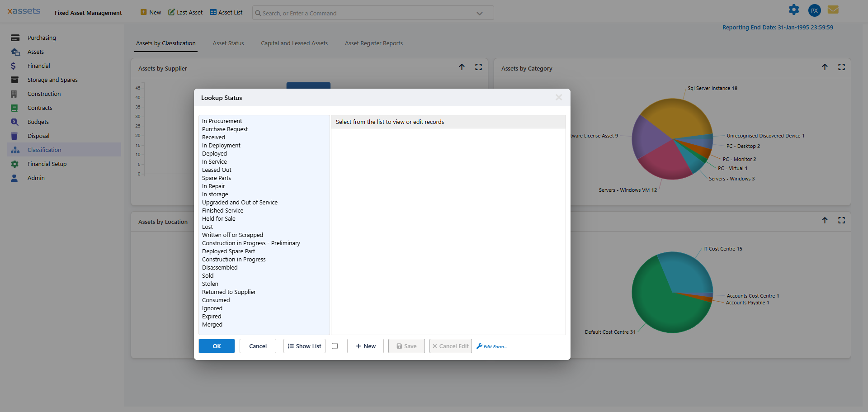Select the Deployed status in the list
868x412 pixels.
(x=214, y=153)
